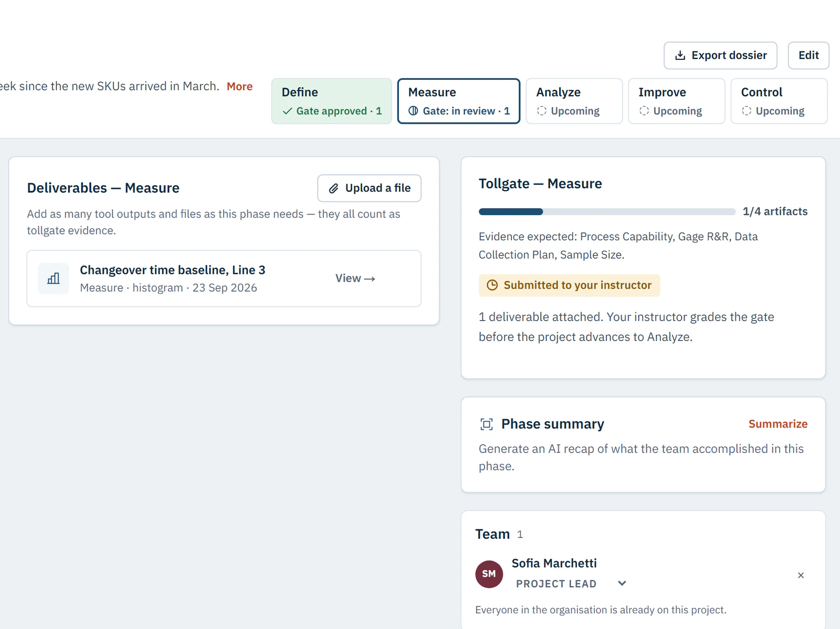The image size is (840, 629).
Task: Click the Phase summary frame icon
Action: pos(487,424)
